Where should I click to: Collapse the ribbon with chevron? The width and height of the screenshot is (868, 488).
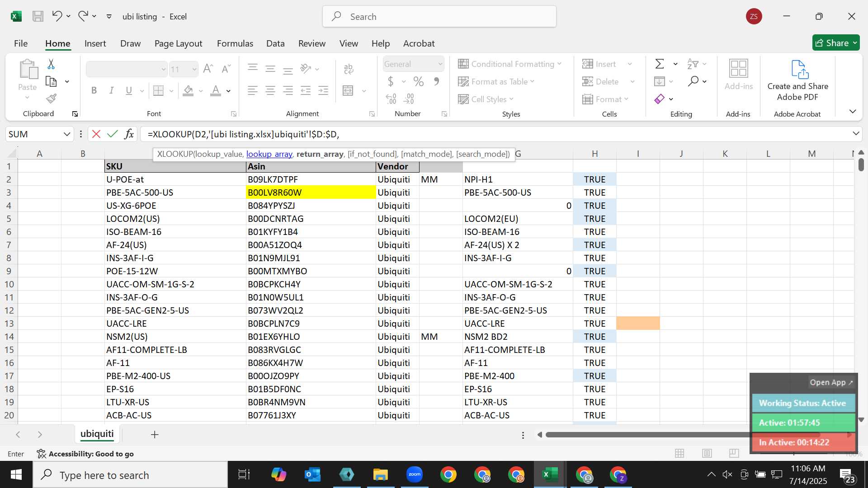point(853,112)
